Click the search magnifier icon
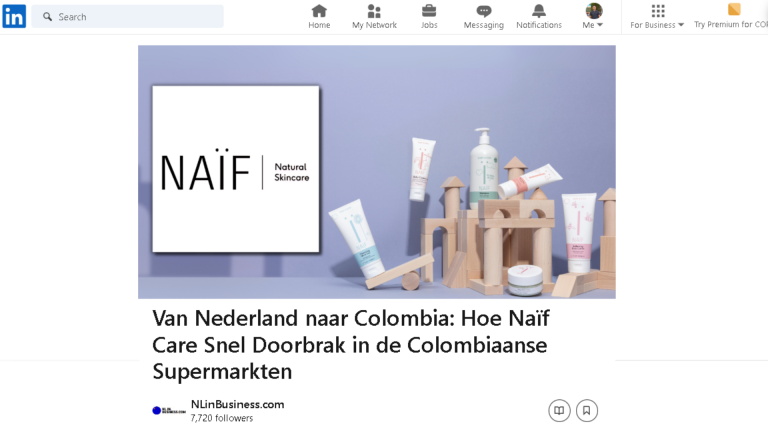Screen dimensions: 768x432 pos(48,17)
